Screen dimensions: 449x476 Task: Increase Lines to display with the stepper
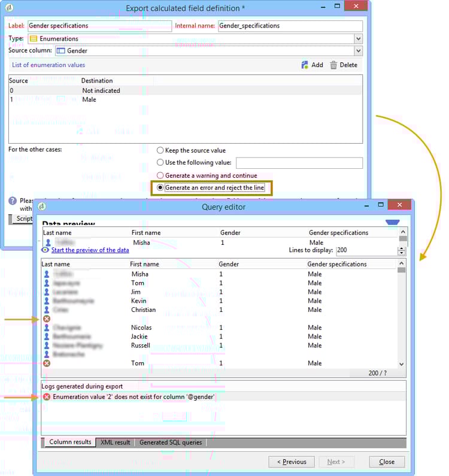coord(401,248)
